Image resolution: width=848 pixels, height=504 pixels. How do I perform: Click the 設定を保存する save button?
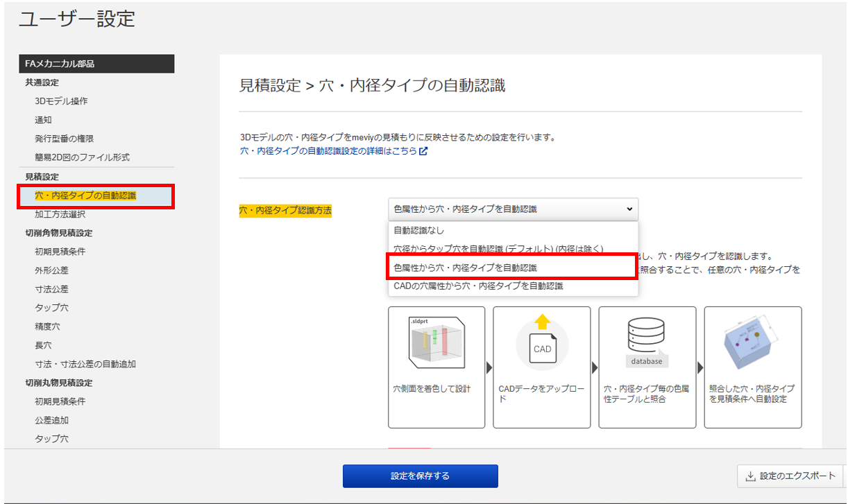pos(419,476)
